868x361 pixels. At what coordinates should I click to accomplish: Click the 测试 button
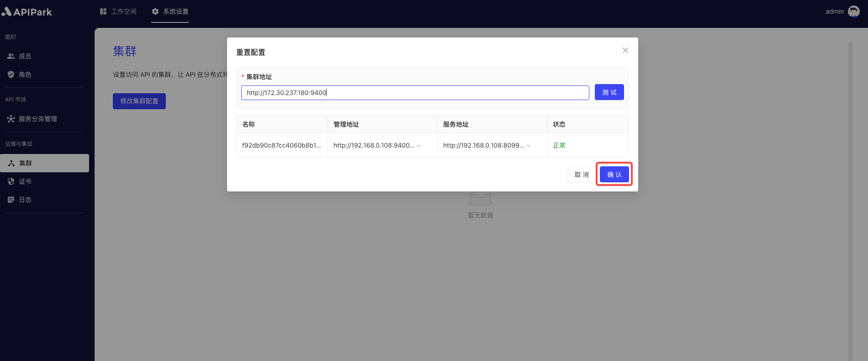click(x=609, y=92)
